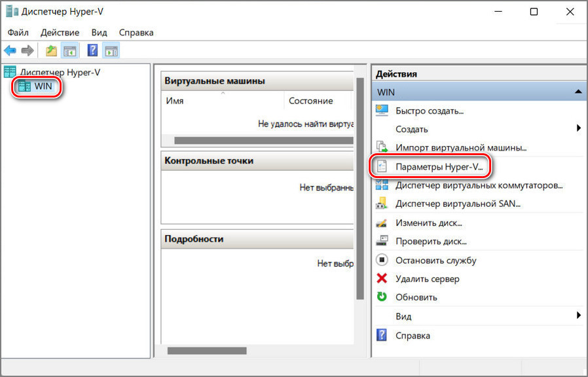This screenshot has height=377, width=588.
Task: Click the Справка question icon in Actions
Action: tap(381, 335)
